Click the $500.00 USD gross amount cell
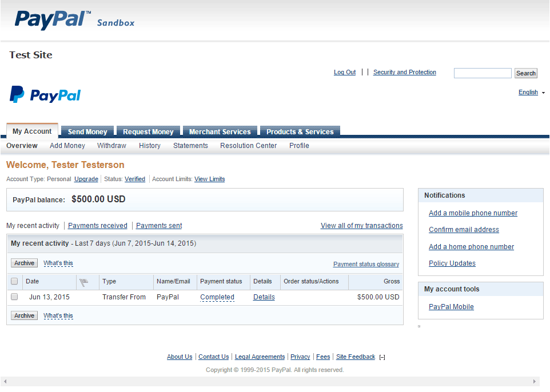Image resolution: width=550 pixels, height=392 pixels. pyautogui.click(x=378, y=297)
